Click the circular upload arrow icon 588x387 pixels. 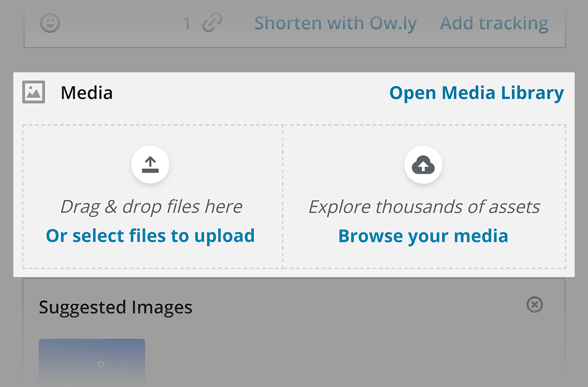tap(150, 165)
